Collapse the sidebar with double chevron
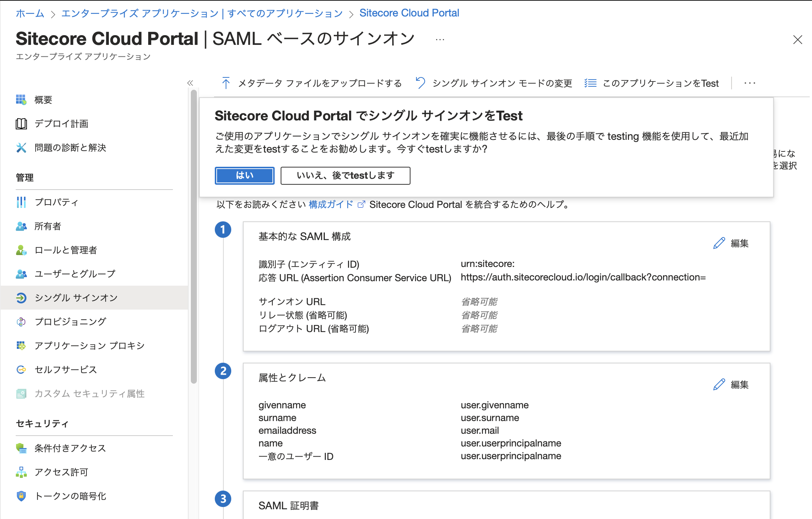 [190, 83]
